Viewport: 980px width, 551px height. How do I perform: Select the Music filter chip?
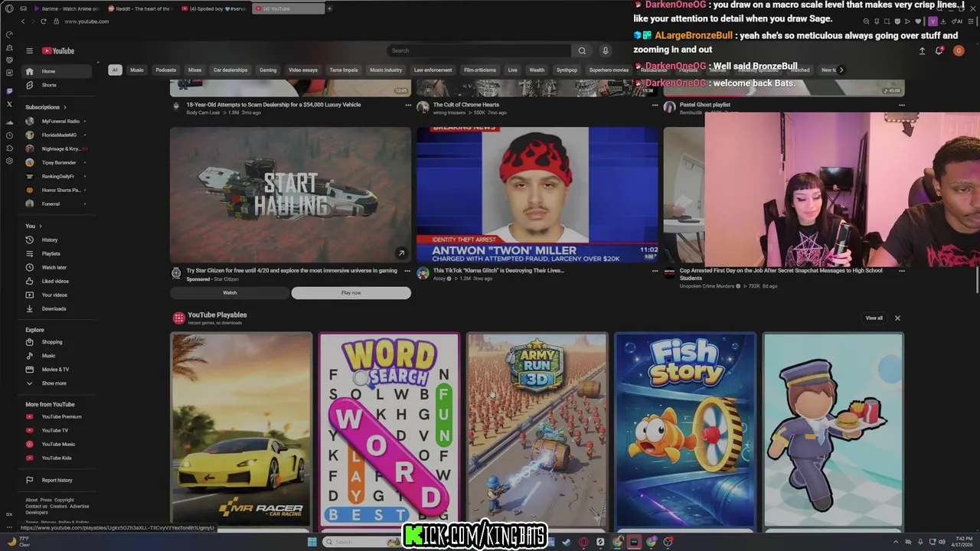(136, 70)
